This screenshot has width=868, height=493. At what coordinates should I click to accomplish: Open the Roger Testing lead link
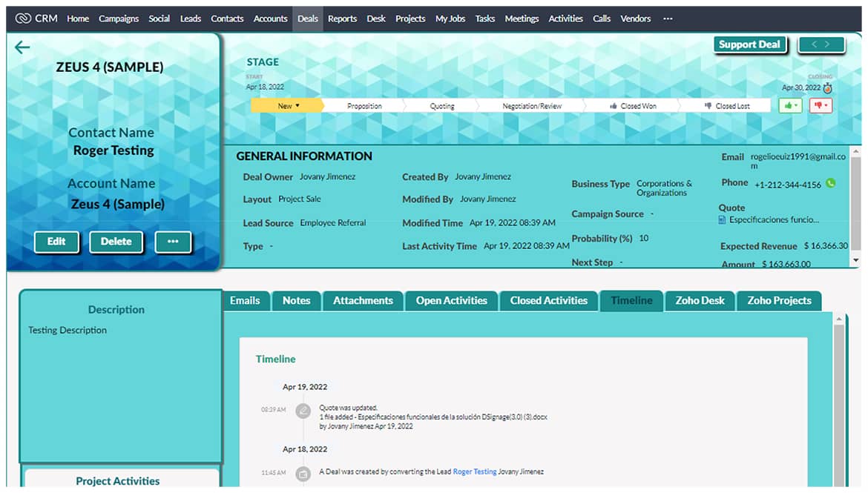pos(474,472)
